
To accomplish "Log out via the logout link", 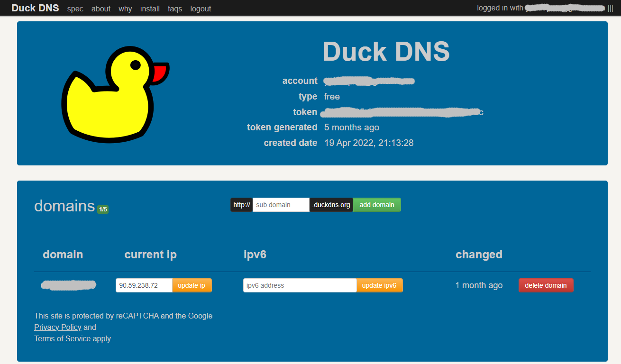I will tap(201, 9).
